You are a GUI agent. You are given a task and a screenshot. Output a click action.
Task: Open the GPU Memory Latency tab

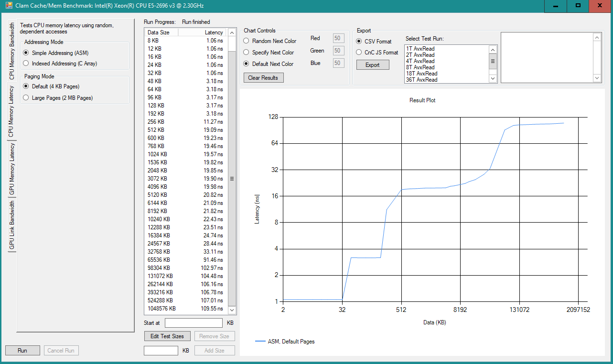point(12,170)
